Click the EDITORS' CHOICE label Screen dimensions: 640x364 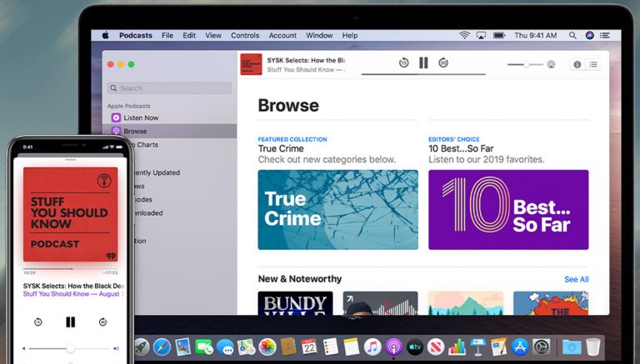coord(454,139)
